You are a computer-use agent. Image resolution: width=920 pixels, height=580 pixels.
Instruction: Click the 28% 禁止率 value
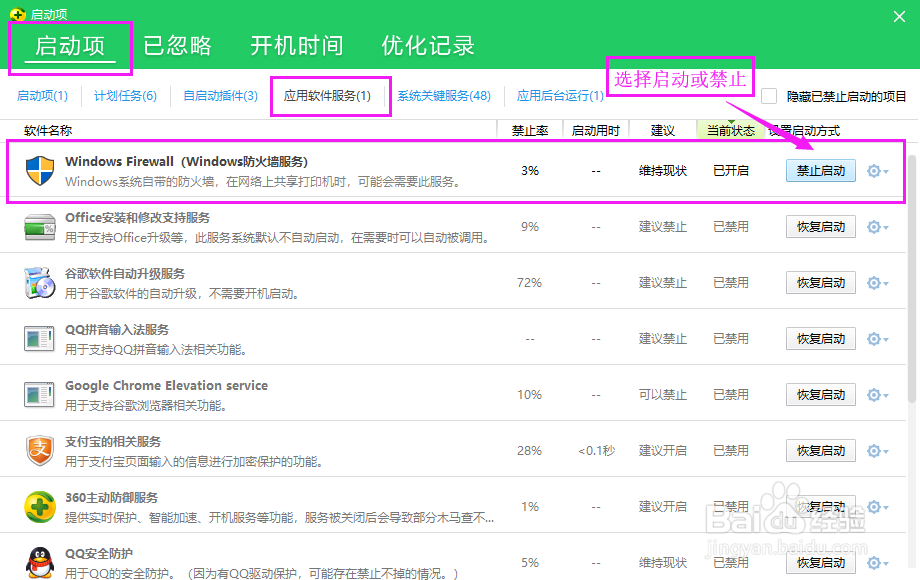click(529, 450)
